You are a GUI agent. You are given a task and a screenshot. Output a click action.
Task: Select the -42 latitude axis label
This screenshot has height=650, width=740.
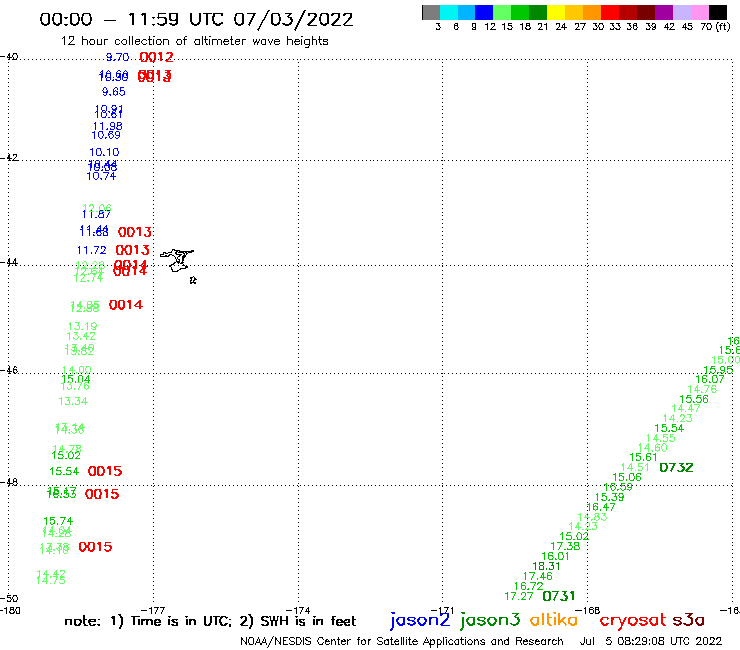(9, 157)
